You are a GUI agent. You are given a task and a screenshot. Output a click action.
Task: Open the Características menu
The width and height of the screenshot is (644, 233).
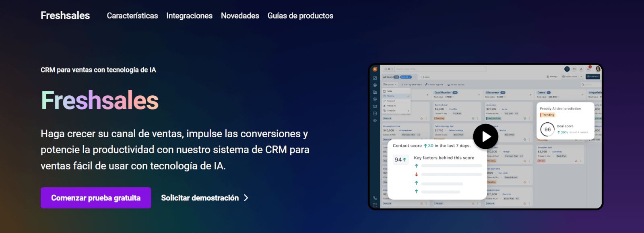click(132, 16)
